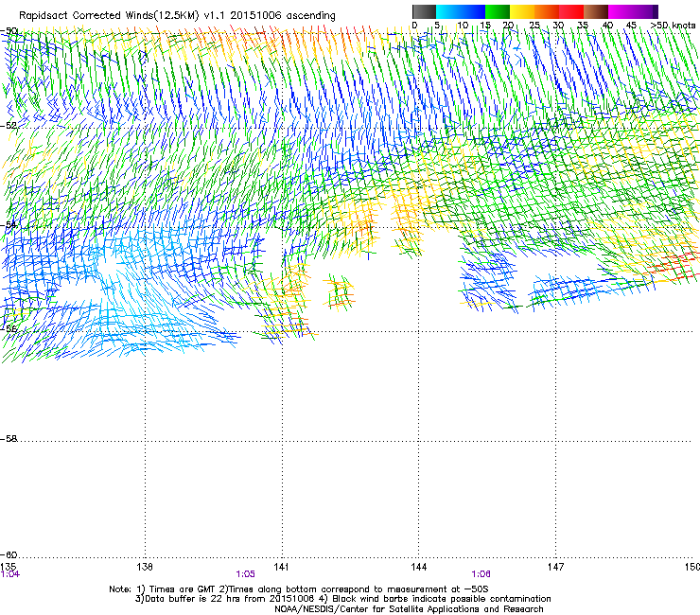Click the latitude label -58

point(9,439)
